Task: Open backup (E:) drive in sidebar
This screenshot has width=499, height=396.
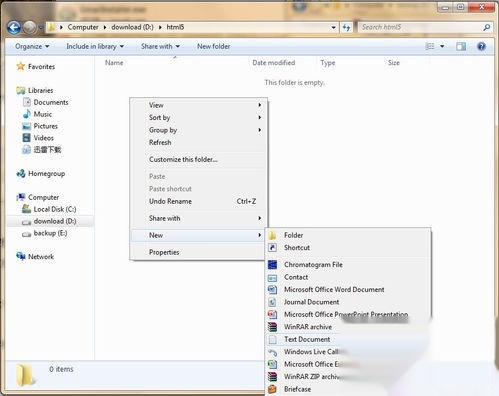Action: (x=50, y=233)
